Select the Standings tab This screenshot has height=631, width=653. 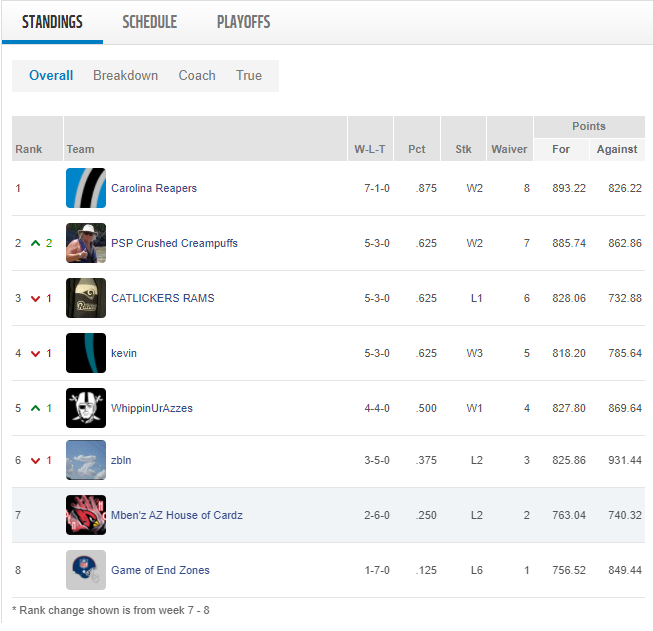[x=52, y=22]
